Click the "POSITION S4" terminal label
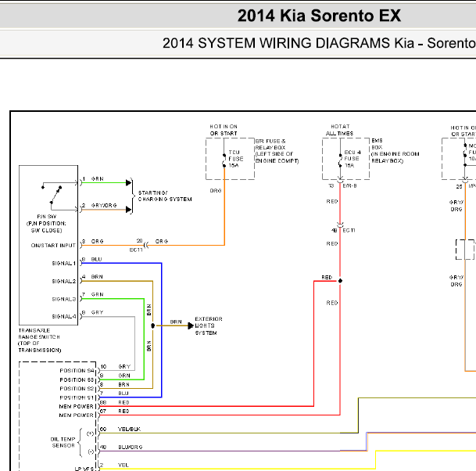The image size is (476, 471). [77, 370]
